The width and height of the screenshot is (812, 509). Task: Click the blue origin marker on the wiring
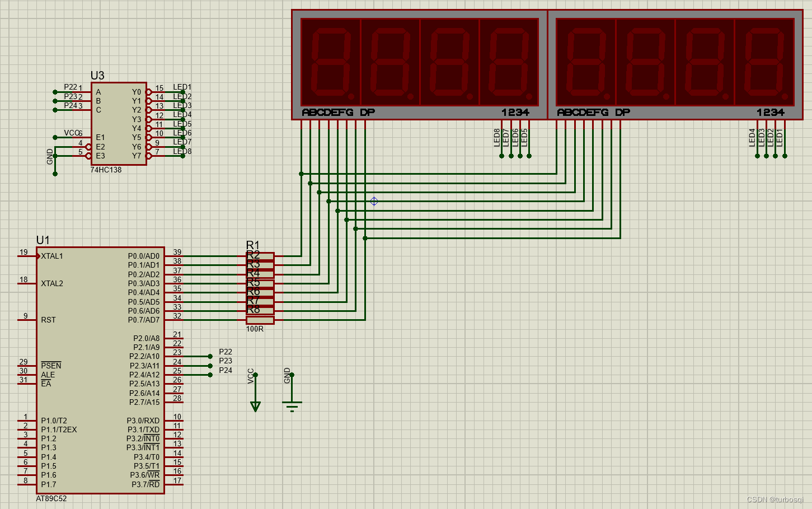374,201
